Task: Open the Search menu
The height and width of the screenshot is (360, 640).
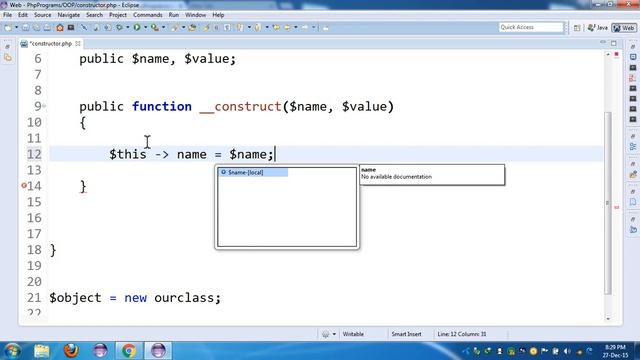Action: [x=94, y=15]
